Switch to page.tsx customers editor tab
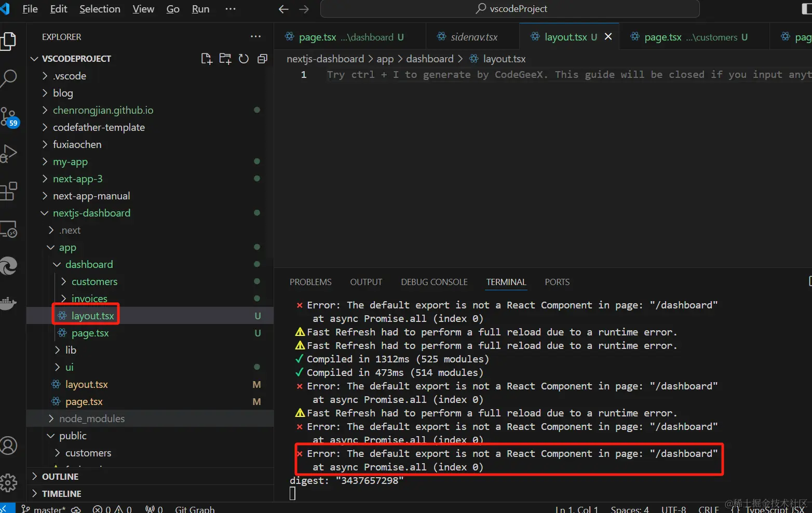The width and height of the screenshot is (812, 513). [x=694, y=37]
